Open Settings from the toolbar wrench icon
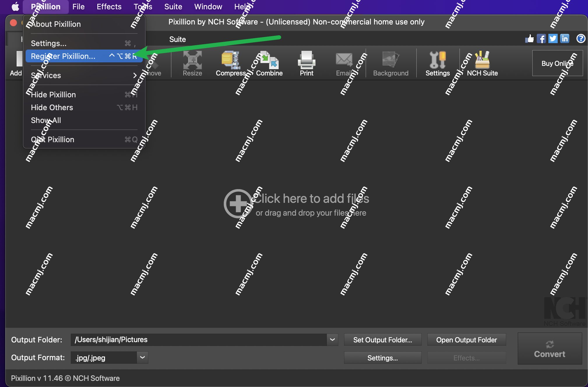This screenshot has height=387, width=588. click(438, 64)
